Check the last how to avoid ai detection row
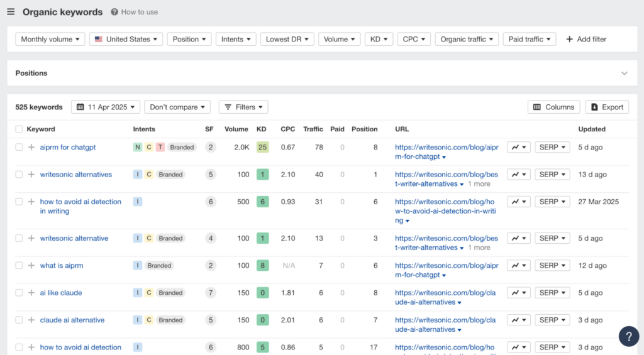Image resolution: width=644 pixels, height=355 pixels. click(19, 347)
